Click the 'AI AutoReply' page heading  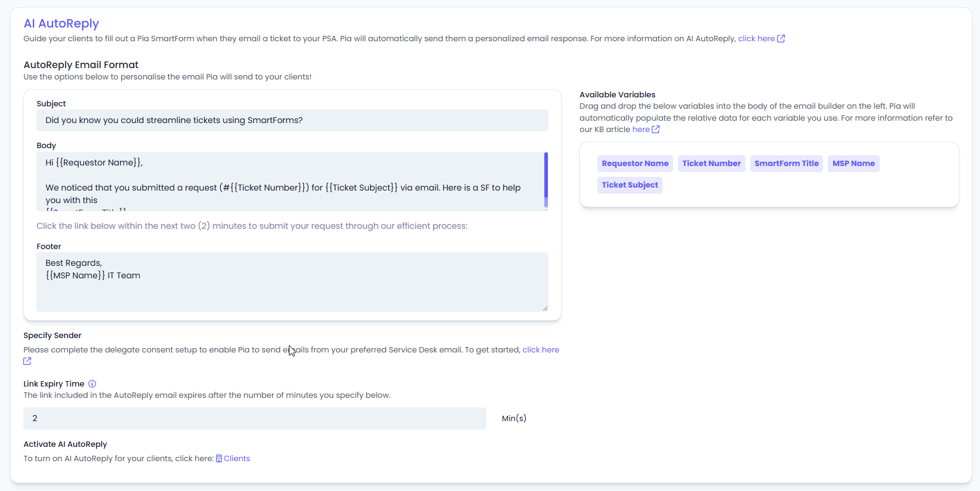[x=61, y=23]
